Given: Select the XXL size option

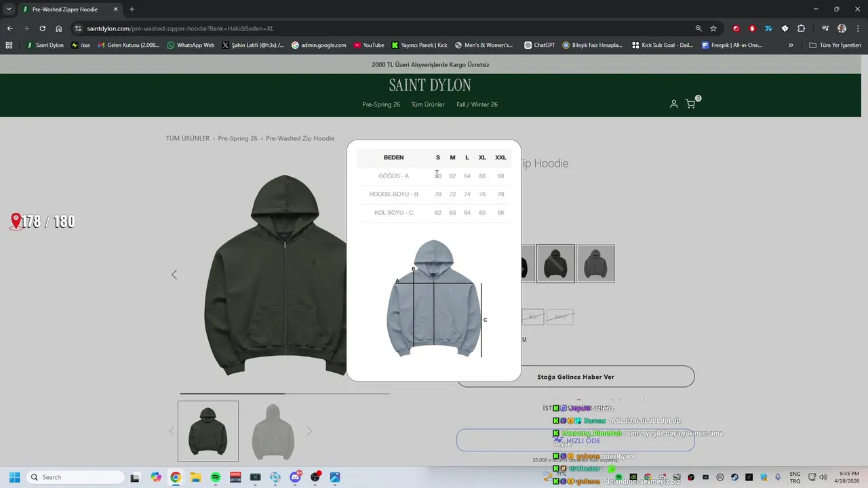Looking at the screenshot, I should click(560, 317).
